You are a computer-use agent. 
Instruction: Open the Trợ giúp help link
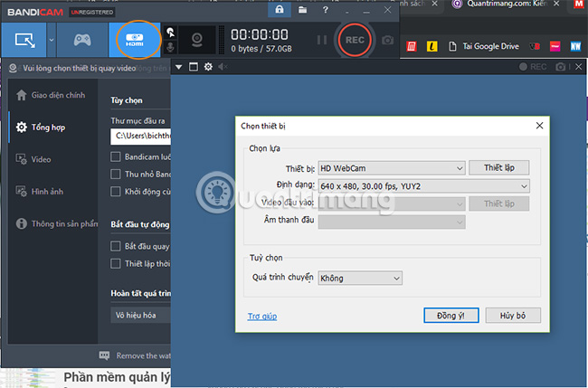pyautogui.click(x=262, y=317)
